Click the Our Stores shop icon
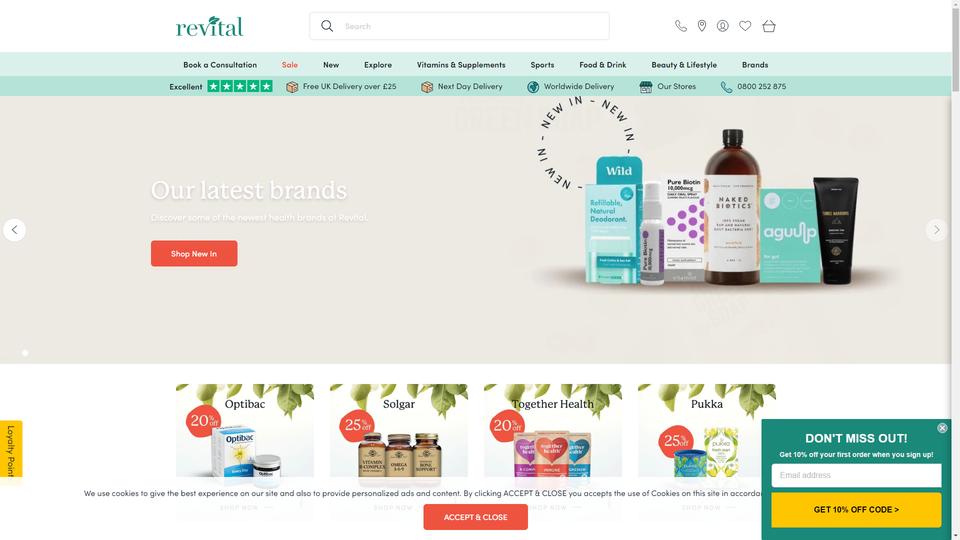The image size is (960, 540). (646, 87)
